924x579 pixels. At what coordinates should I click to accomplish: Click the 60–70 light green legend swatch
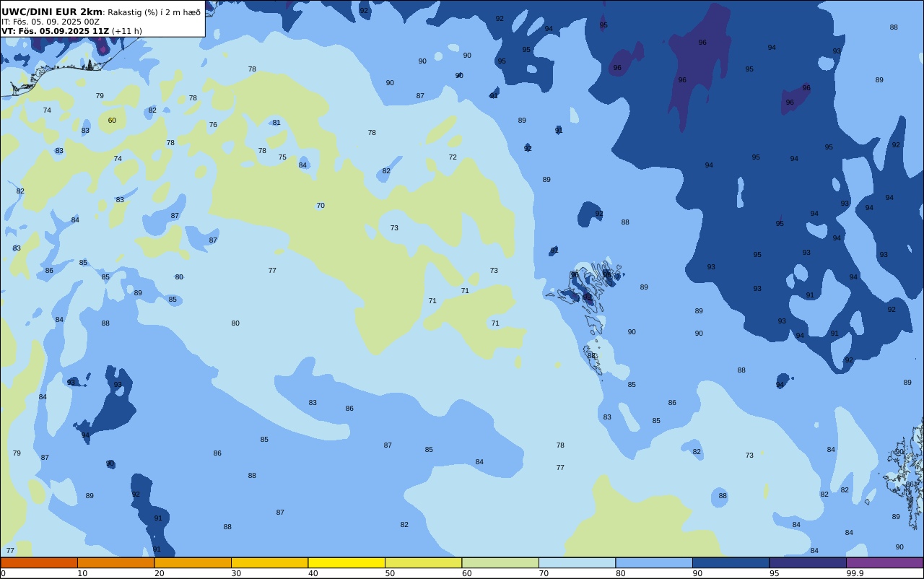(500, 562)
